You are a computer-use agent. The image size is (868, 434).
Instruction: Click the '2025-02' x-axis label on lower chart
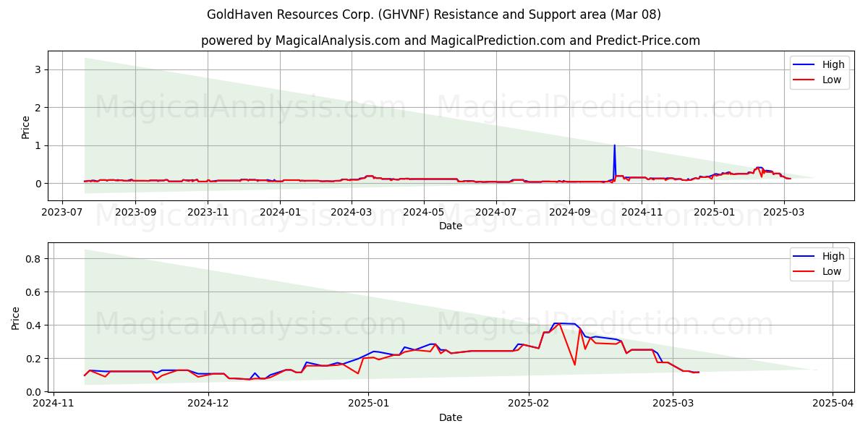point(529,404)
